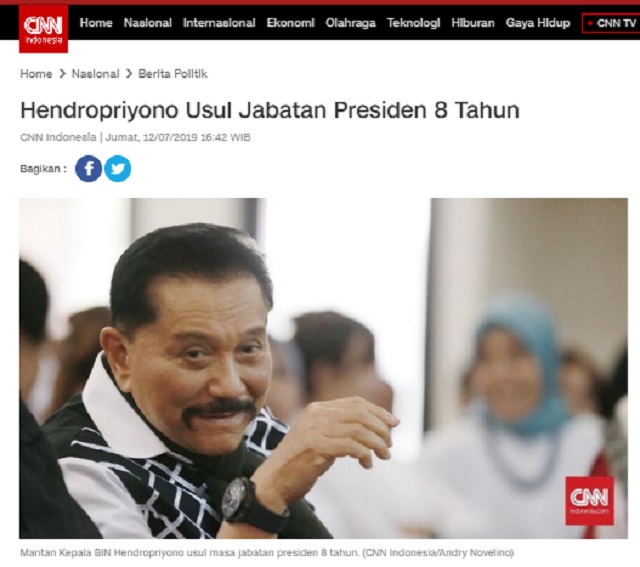Go to the Internasional section
640x567 pixels.
click(x=219, y=23)
